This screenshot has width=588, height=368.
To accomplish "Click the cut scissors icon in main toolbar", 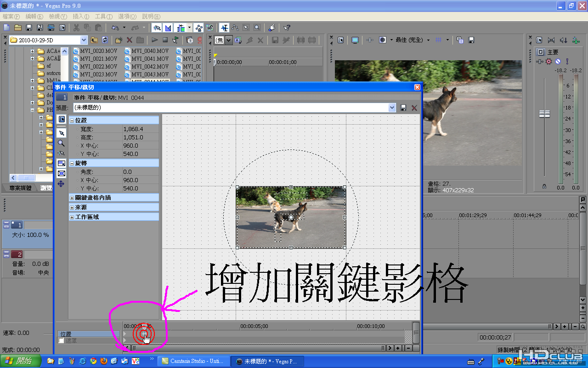I will pos(76,28).
